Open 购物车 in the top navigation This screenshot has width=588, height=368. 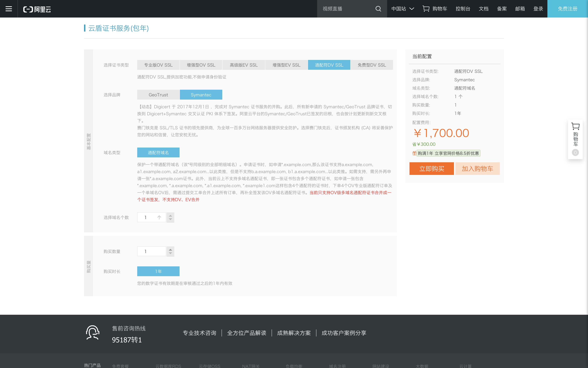click(440, 9)
